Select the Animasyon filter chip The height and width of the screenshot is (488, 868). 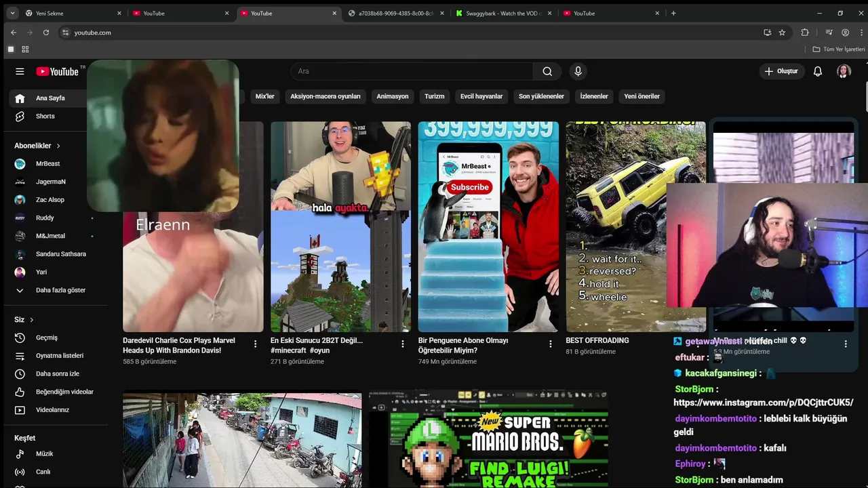pyautogui.click(x=393, y=96)
